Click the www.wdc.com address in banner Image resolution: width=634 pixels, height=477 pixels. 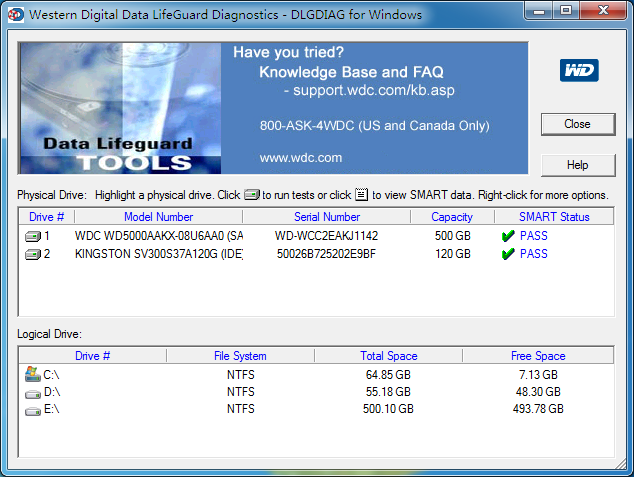[301, 158]
